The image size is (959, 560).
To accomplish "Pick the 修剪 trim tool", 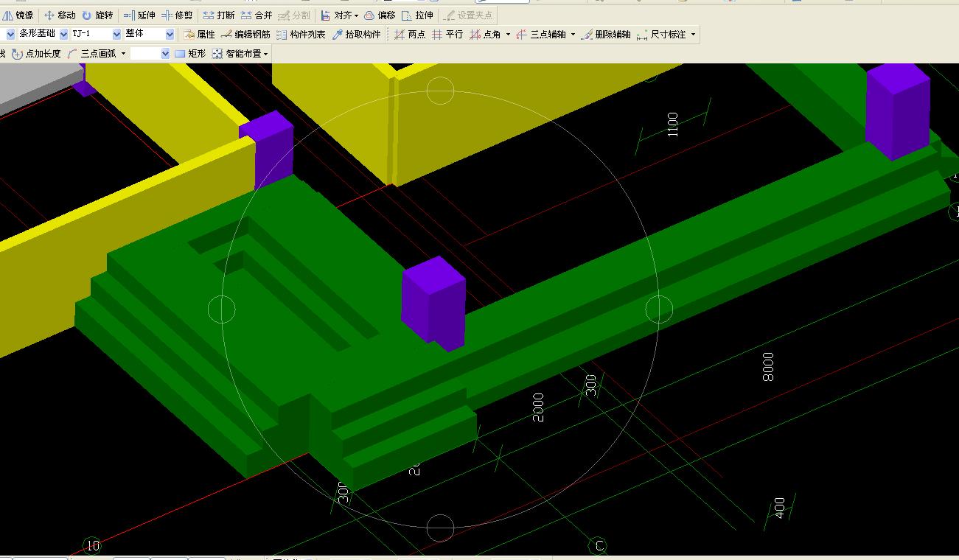I will (x=177, y=15).
